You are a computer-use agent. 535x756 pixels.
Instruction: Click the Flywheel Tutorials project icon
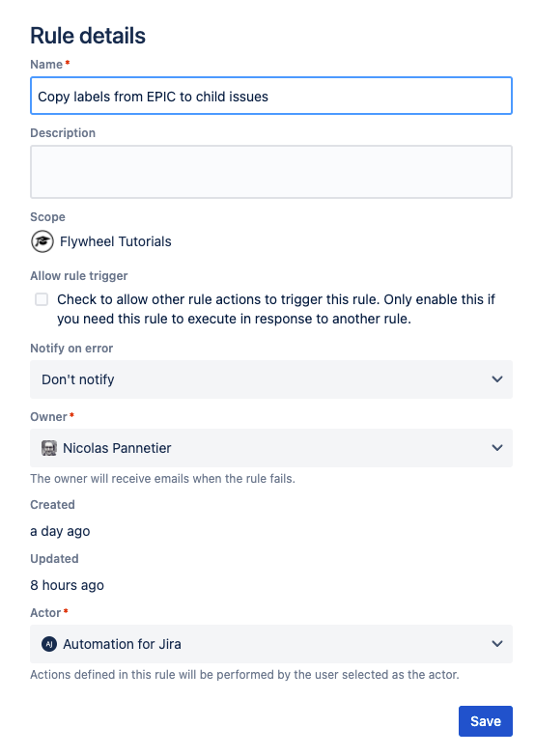pyautogui.click(x=42, y=241)
